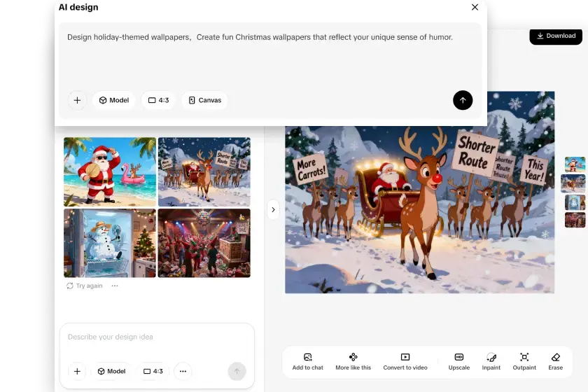Open Model selector in AI design dialog

[113, 100]
